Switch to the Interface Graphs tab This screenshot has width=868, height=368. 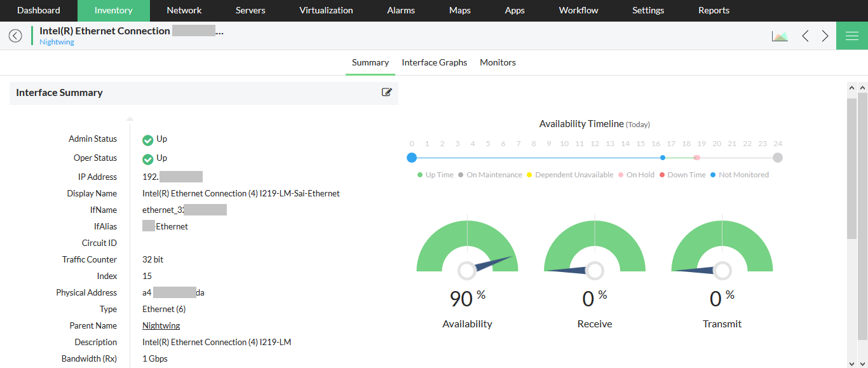434,62
